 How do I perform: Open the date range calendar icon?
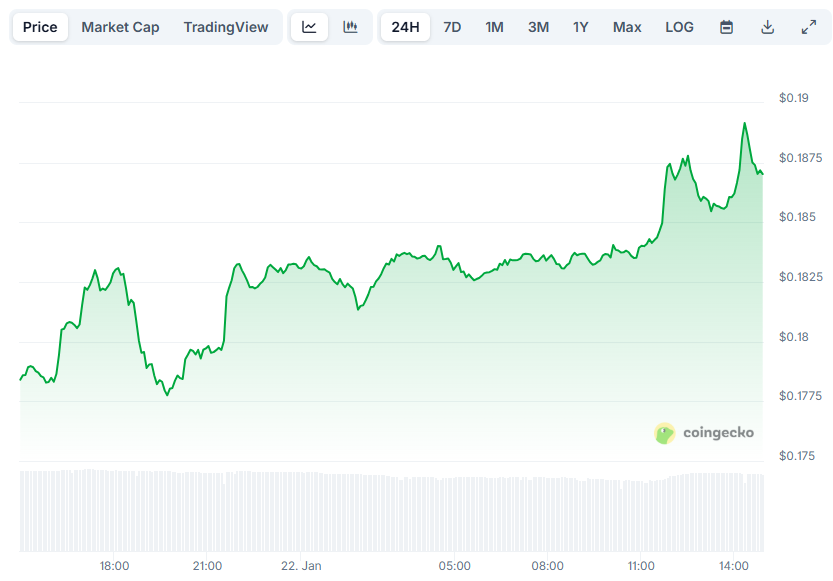click(725, 27)
